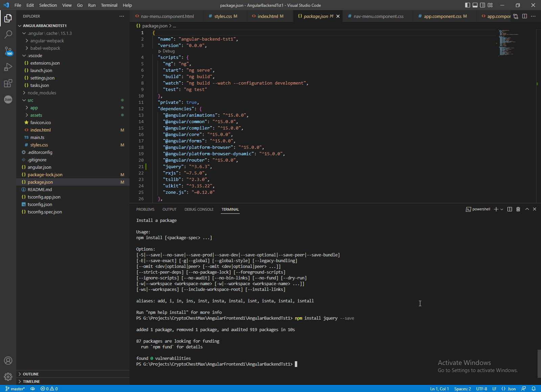Open the Search view in activity bar
Image resolution: width=541 pixels, height=392 pixels.
[8, 34]
